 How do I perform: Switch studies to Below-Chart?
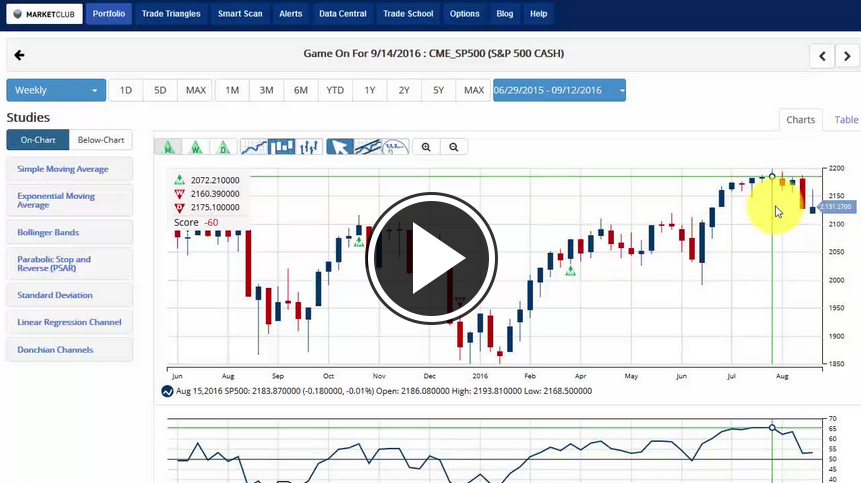click(100, 140)
